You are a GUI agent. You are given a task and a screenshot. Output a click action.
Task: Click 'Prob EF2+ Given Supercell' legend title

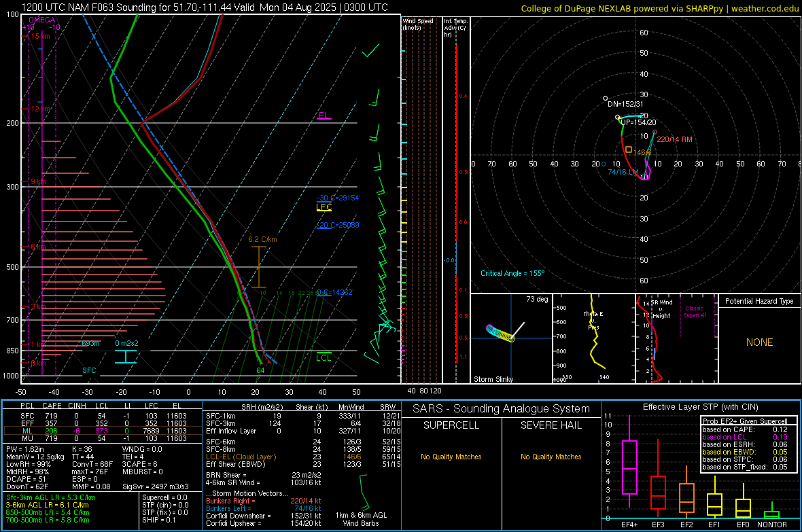point(745,421)
